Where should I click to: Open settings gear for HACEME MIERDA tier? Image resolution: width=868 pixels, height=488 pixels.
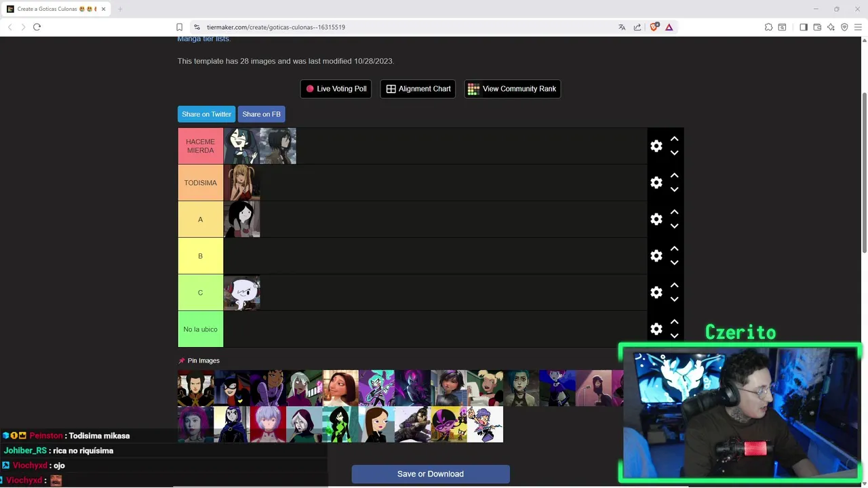[x=656, y=146]
